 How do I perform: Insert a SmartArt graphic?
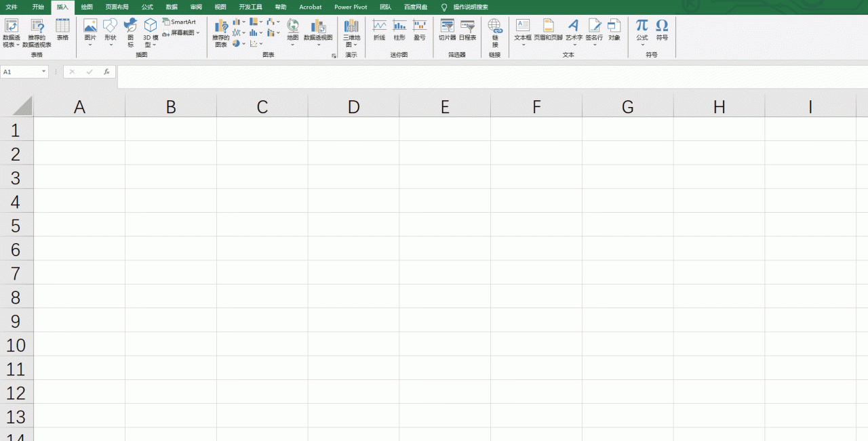[179, 22]
